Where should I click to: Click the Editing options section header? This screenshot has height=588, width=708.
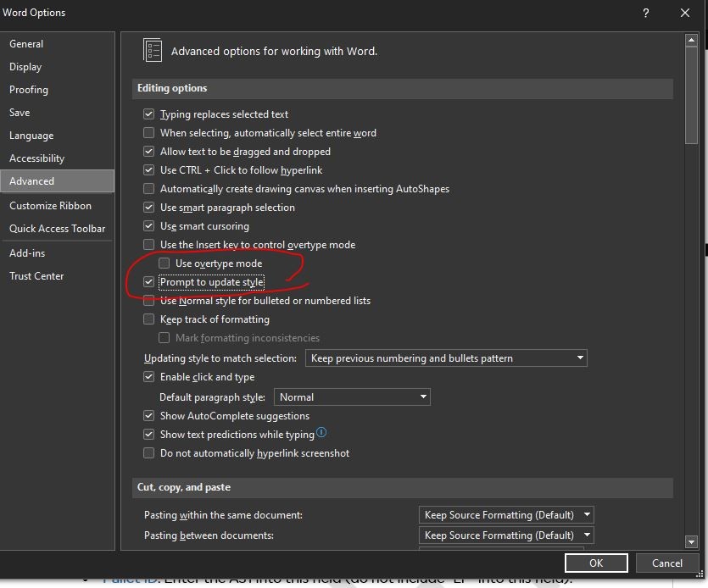(402, 88)
